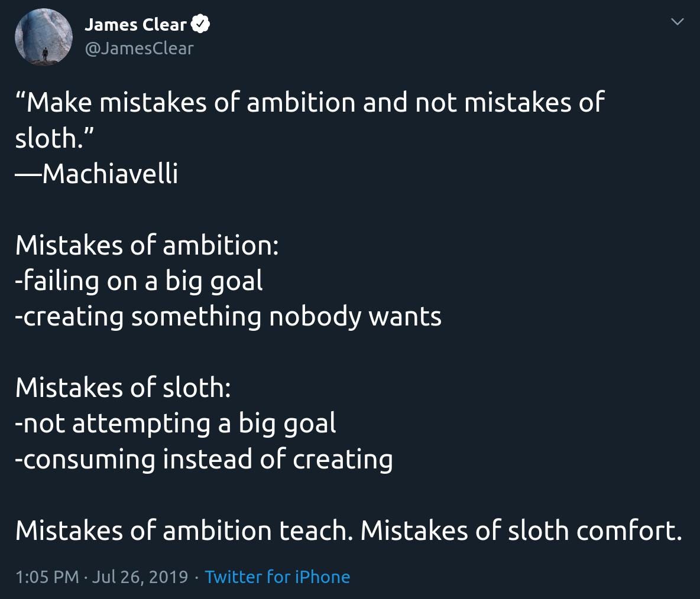
Task: Click the line "-consuming instead of creating"
Action: [204, 459]
